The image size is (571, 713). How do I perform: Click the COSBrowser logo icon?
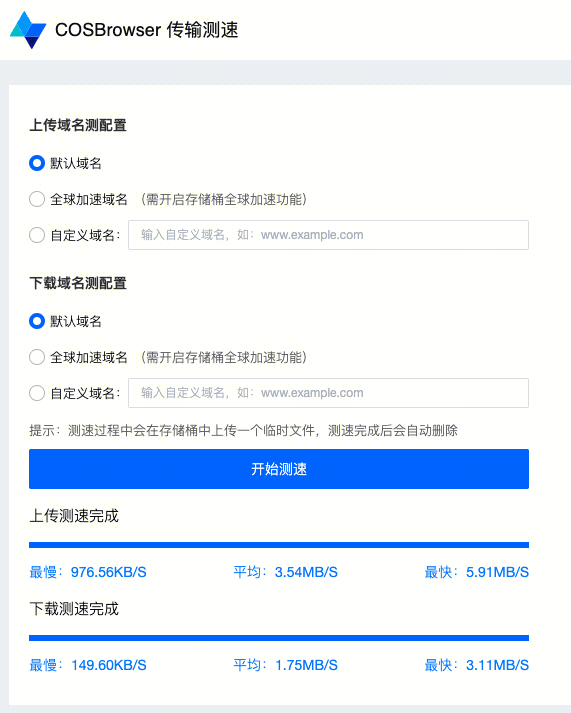(x=28, y=30)
